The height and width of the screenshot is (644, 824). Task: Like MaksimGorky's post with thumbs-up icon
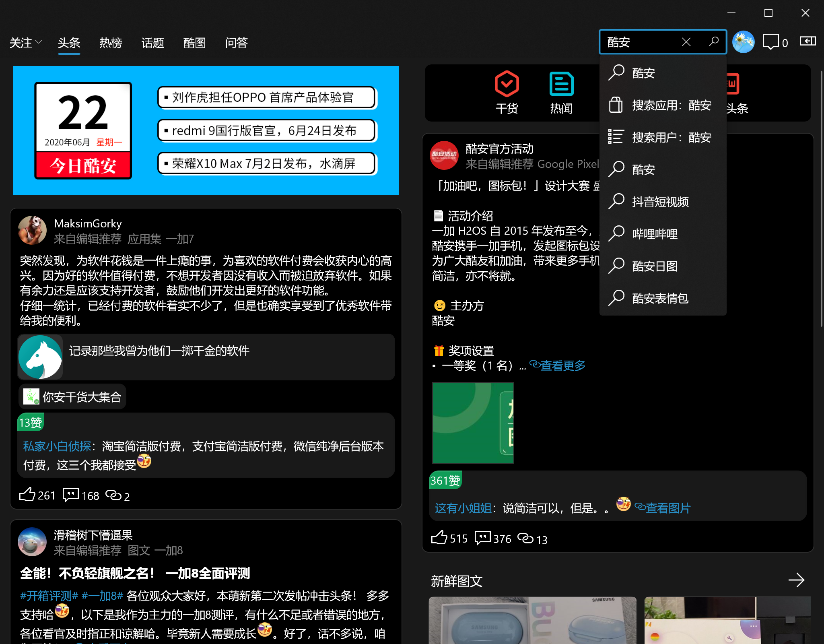(x=27, y=495)
